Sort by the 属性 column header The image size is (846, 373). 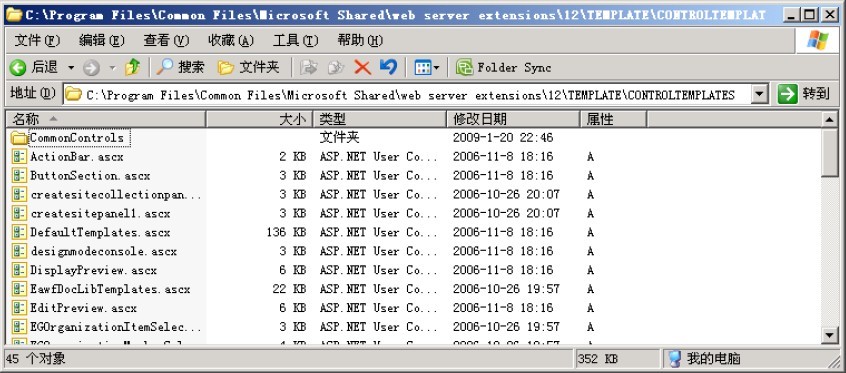pyautogui.click(x=613, y=119)
